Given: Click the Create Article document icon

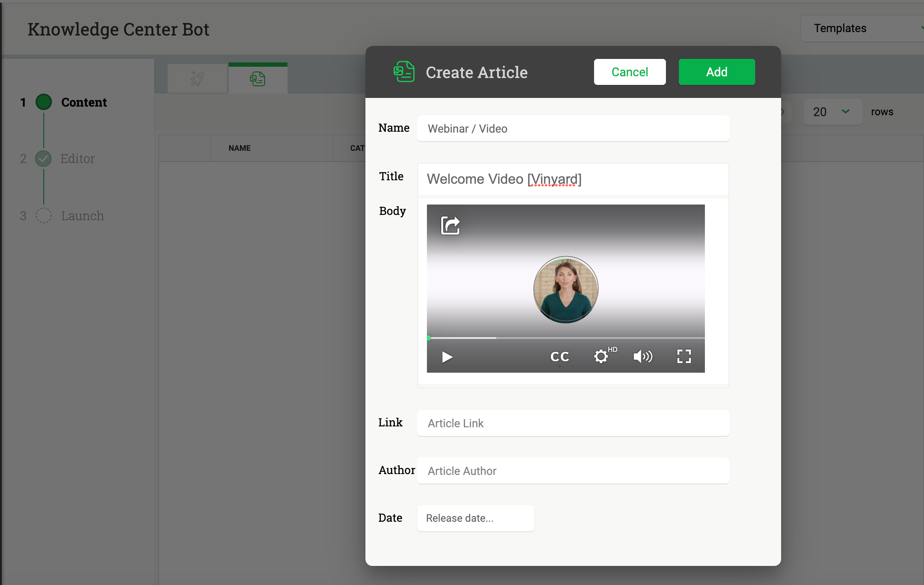Looking at the screenshot, I should pos(404,72).
